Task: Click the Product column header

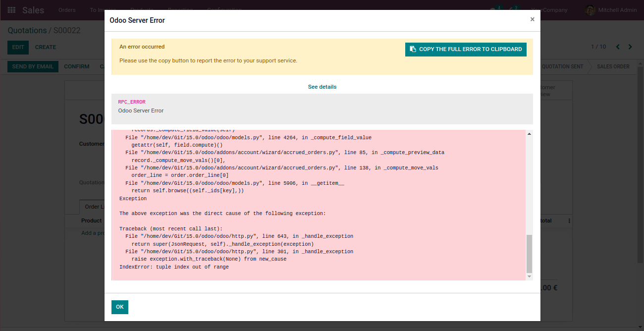Action: click(x=92, y=221)
